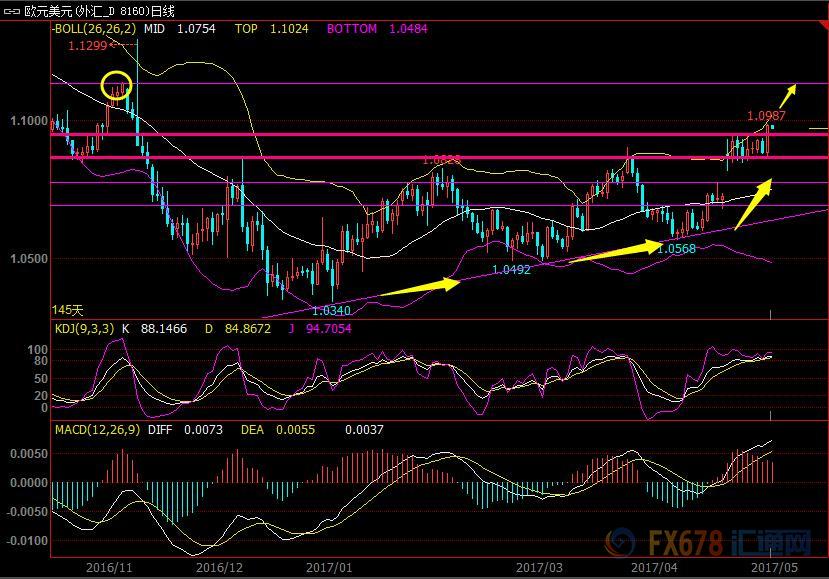Image resolution: width=829 pixels, height=579 pixels.
Task: Click the 1.0500 price axis label
Action: (x=29, y=259)
